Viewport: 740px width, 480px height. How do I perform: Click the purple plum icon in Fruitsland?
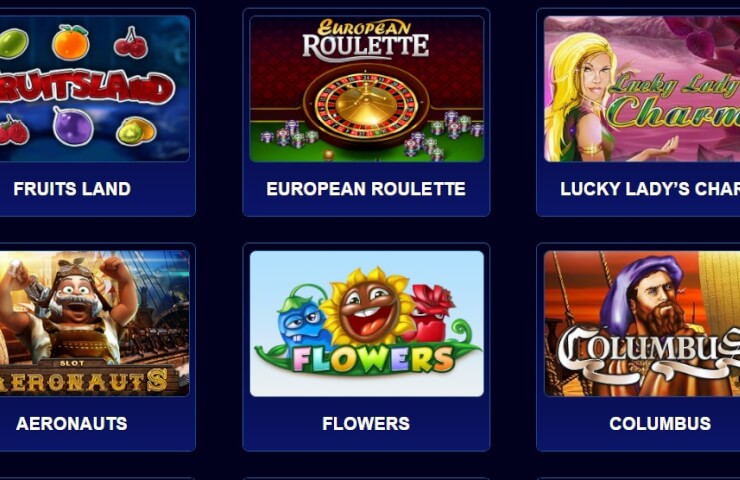point(73,126)
